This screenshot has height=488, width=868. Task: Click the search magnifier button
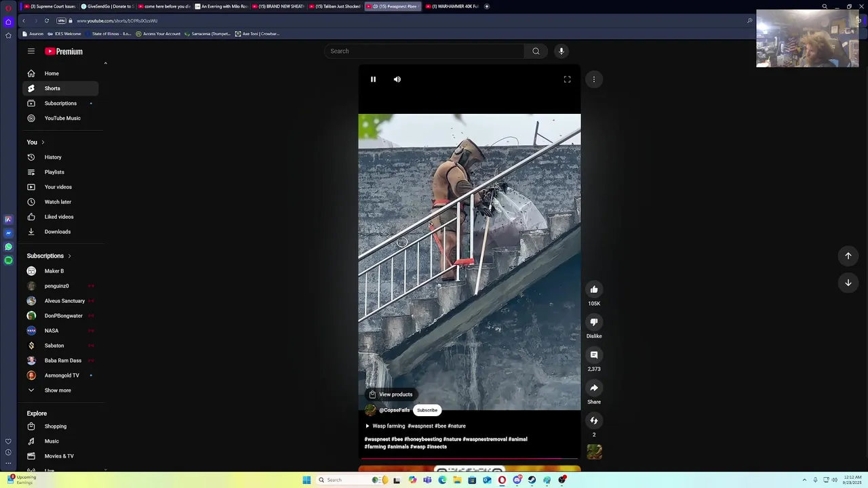click(536, 51)
